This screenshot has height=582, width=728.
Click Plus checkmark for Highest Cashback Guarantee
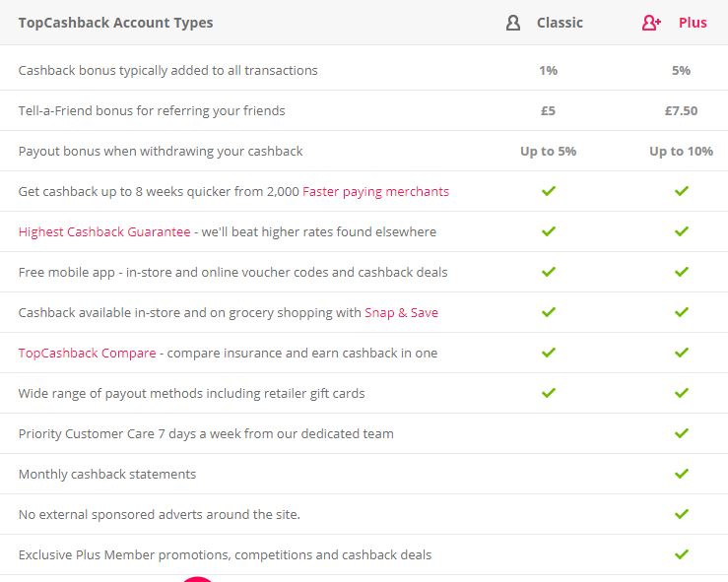[x=682, y=231]
